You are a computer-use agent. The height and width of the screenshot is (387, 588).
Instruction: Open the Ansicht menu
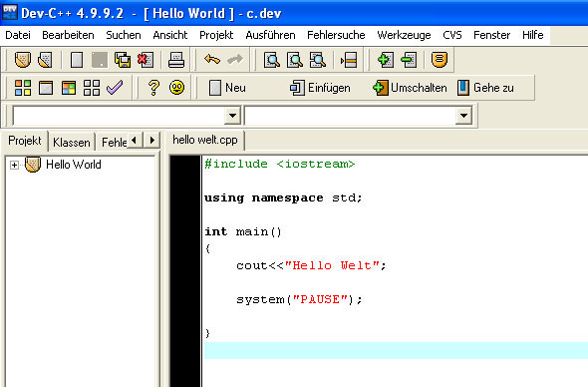(x=169, y=35)
